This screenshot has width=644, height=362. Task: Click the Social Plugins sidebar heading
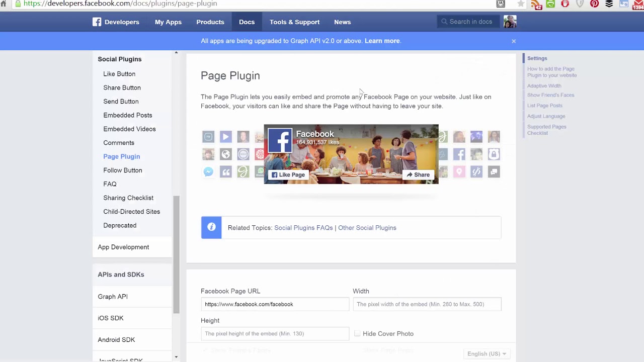120,59
